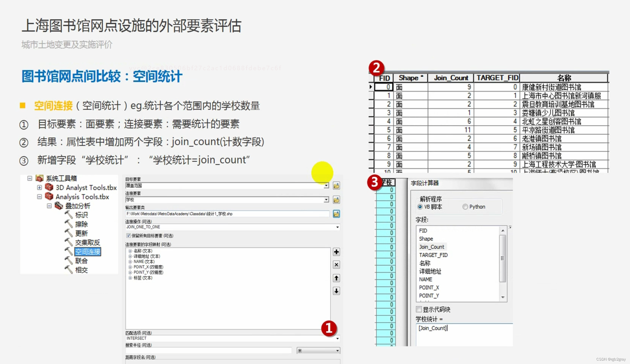Move the field mapping up with the arrow

point(336,278)
